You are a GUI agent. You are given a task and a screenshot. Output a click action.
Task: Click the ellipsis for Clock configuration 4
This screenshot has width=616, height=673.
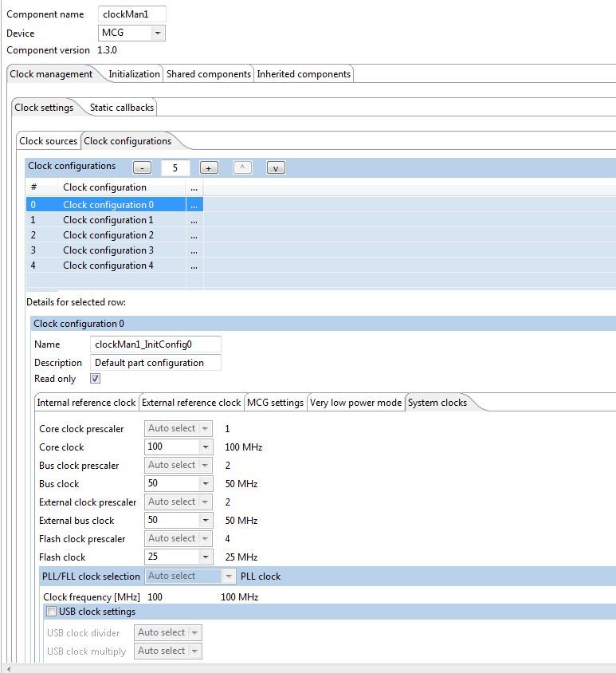194,266
